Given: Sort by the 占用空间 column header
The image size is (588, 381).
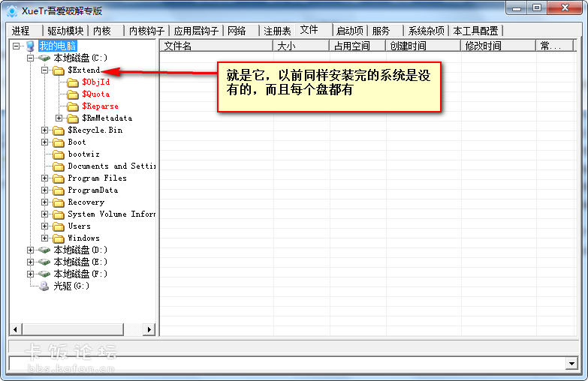Looking at the screenshot, I should (357, 46).
